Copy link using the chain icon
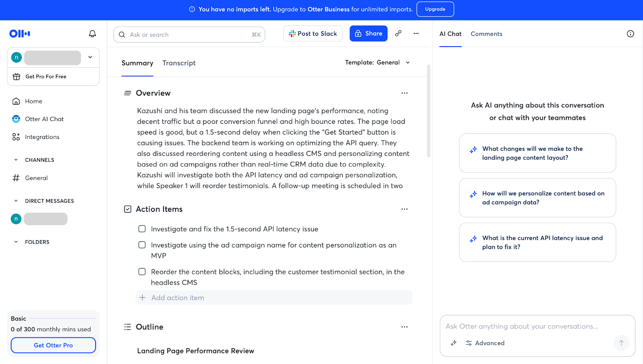Viewport: 643px width, 364px height. coord(398,33)
